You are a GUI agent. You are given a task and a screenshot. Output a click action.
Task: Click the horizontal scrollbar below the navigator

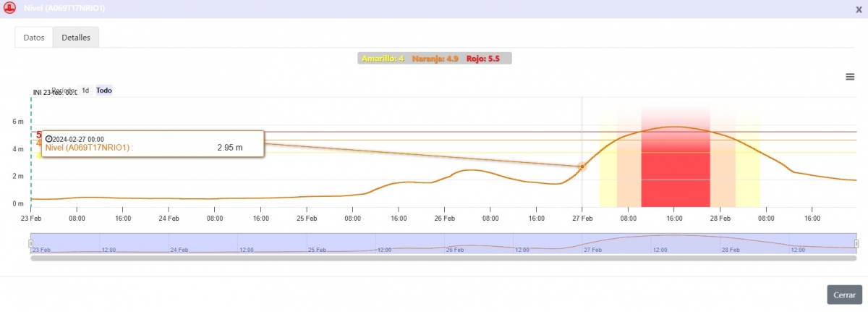(443, 258)
